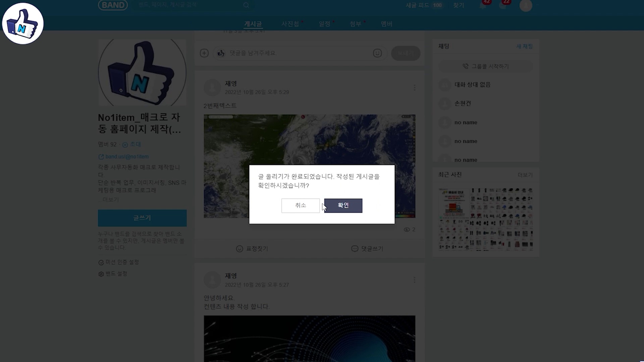Switch to the 멤버 tab
Image resolution: width=644 pixels, height=362 pixels.
(386, 24)
